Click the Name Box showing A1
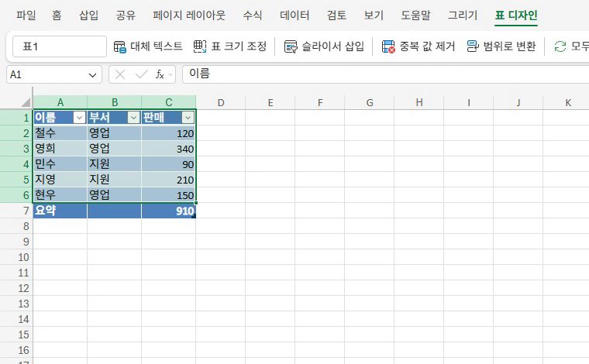 [54, 74]
